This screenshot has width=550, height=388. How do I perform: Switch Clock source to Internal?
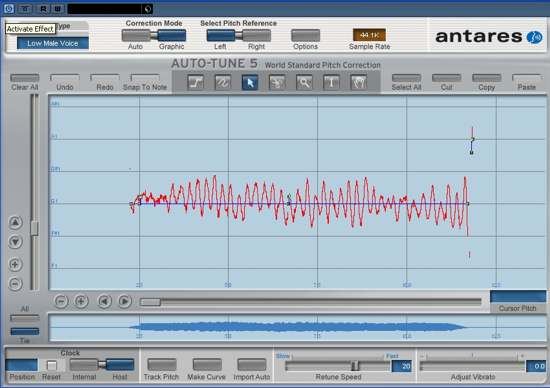click(84, 365)
